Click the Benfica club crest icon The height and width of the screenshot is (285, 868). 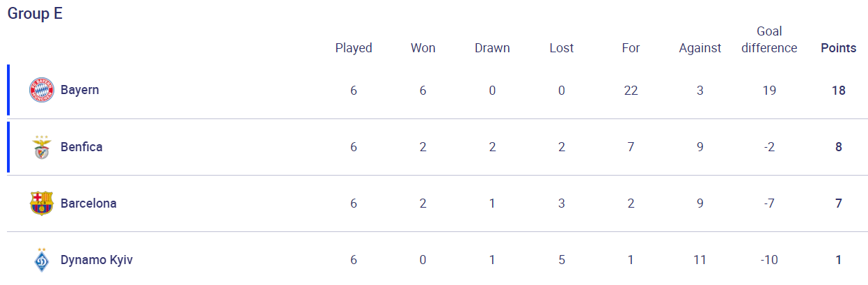(42, 147)
